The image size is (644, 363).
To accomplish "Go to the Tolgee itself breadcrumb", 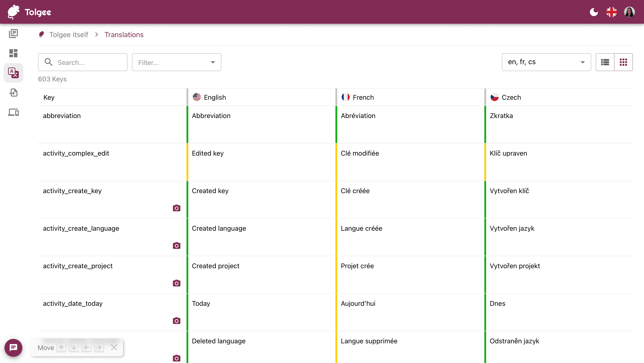I will click(68, 35).
